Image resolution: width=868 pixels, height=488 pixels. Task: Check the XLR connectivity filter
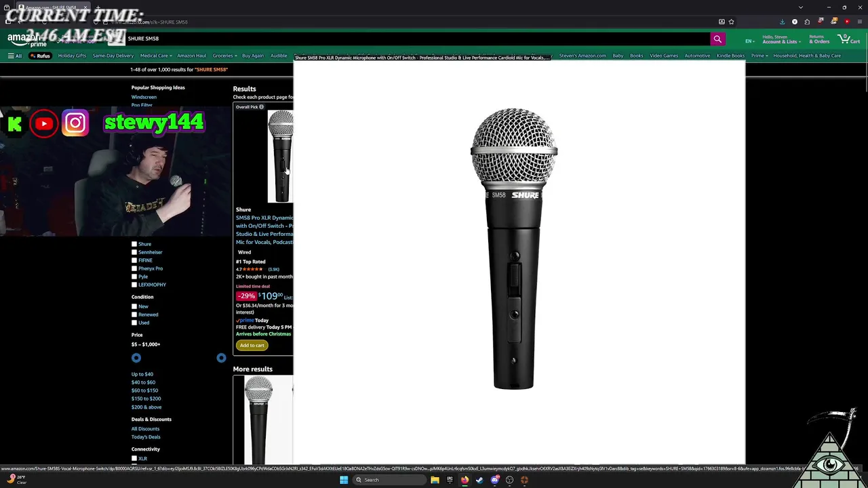click(x=134, y=459)
